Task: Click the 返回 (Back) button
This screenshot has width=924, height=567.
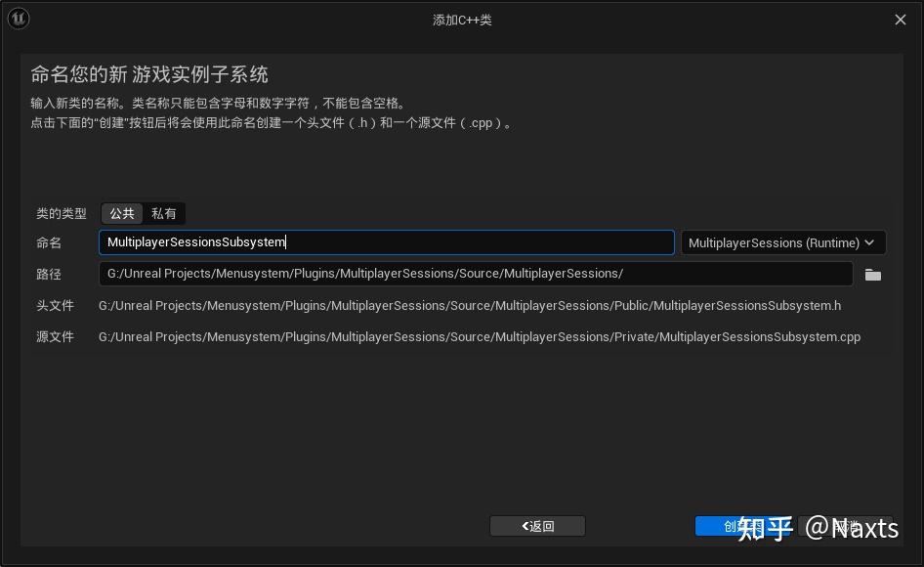Action: point(537,526)
